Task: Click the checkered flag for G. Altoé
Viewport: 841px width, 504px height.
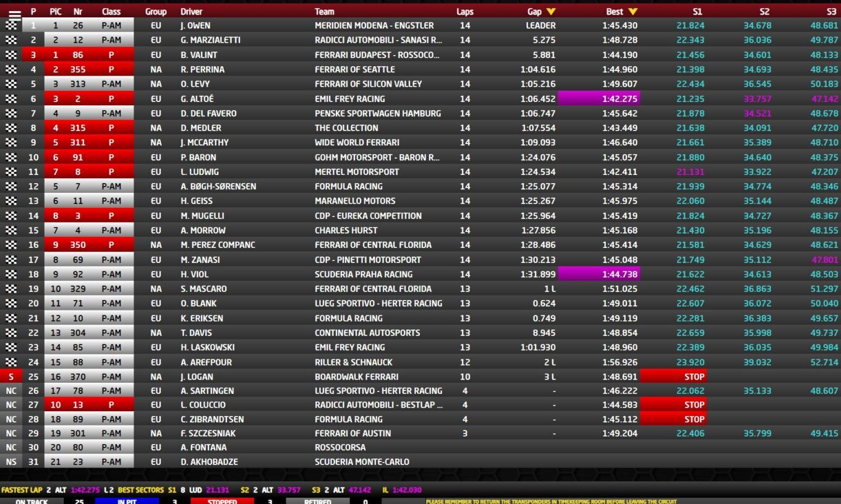Action: click(x=11, y=98)
